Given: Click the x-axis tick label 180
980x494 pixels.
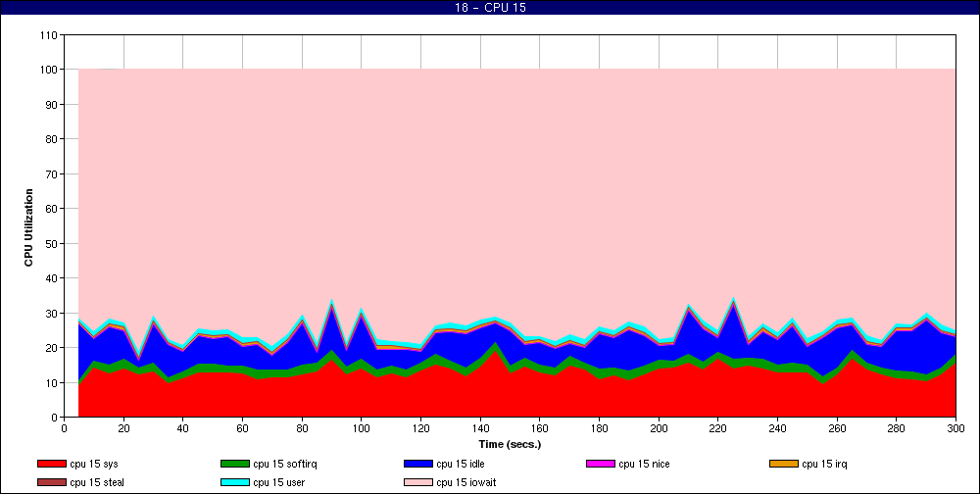Looking at the screenshot, I should (x=599, y=428).
